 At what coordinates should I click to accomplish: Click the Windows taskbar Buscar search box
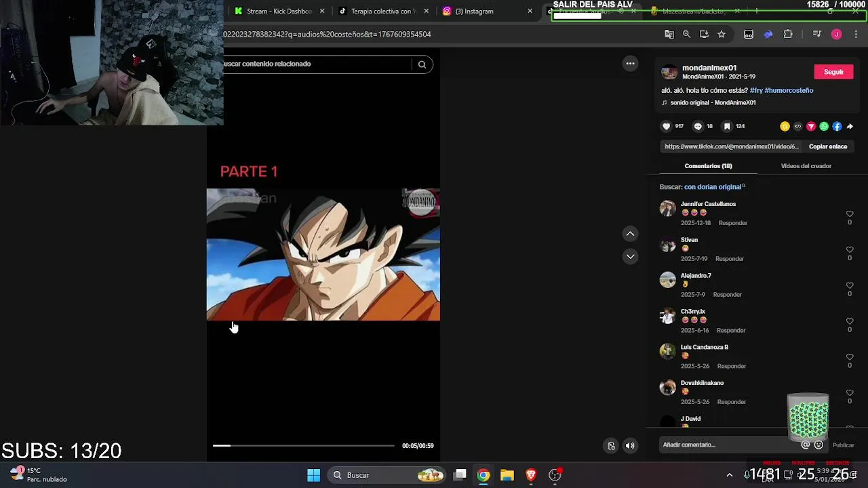(388, 475)
